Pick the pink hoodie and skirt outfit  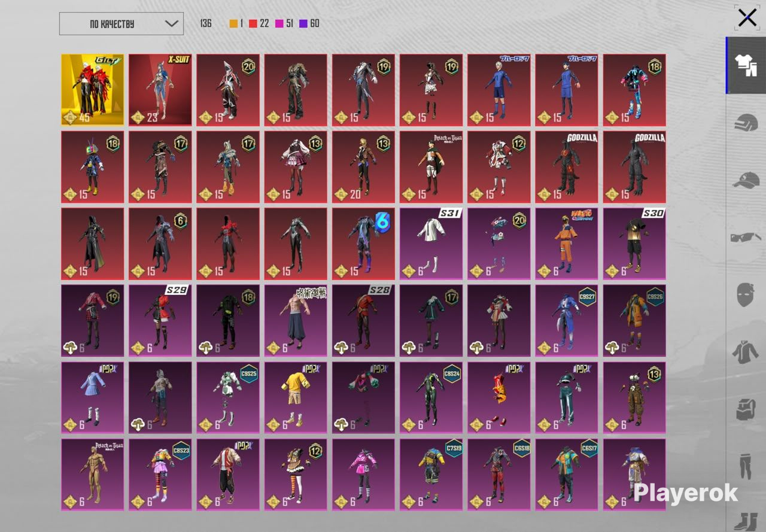pyautogui.click(x=364, y=474)
